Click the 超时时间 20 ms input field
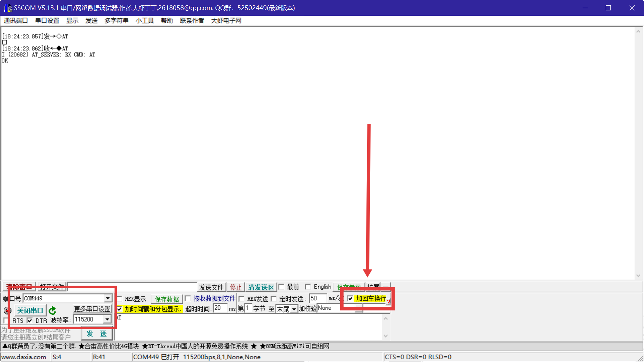Viewport: 644px width, 362px height. 220,308
